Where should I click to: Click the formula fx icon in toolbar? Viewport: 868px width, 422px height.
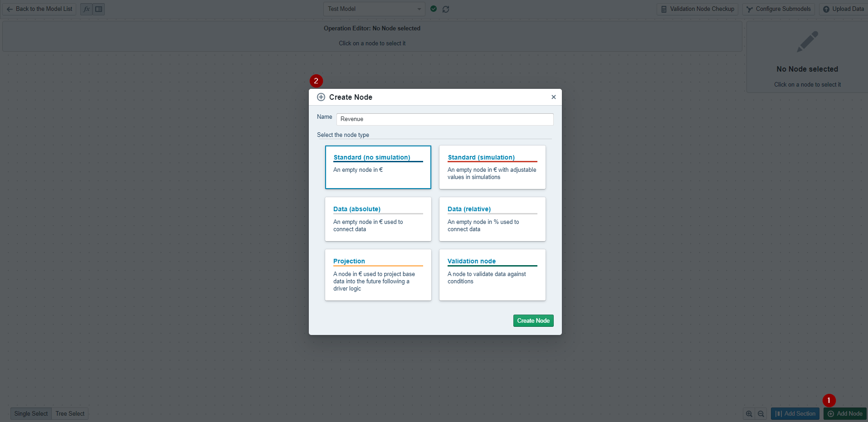click(x=86, y=9)
